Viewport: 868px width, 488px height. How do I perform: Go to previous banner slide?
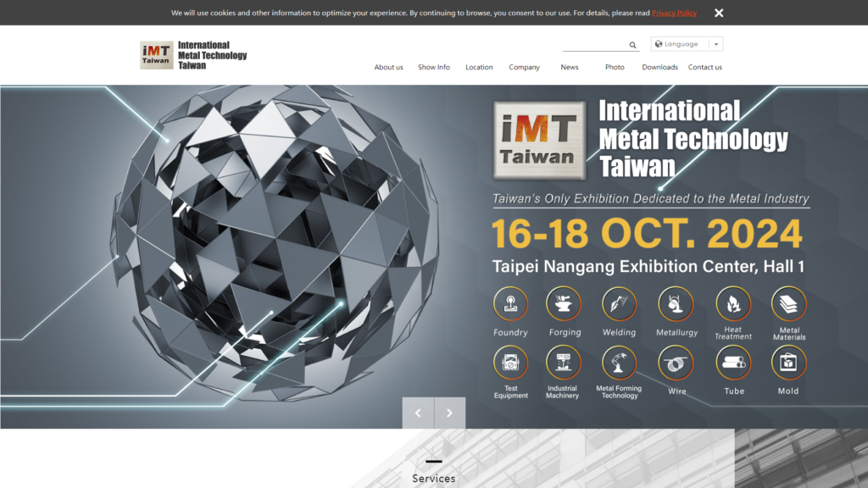(418, 413)
